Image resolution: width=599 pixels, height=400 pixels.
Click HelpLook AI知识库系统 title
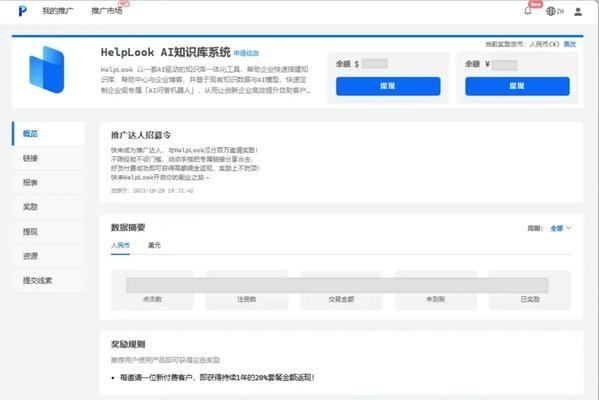tap(166, 52)
